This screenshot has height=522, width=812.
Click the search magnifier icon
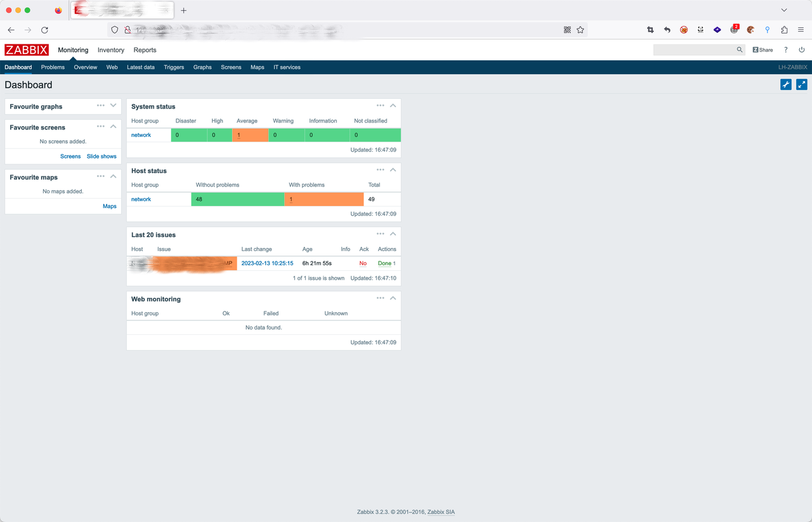point(740,49)
